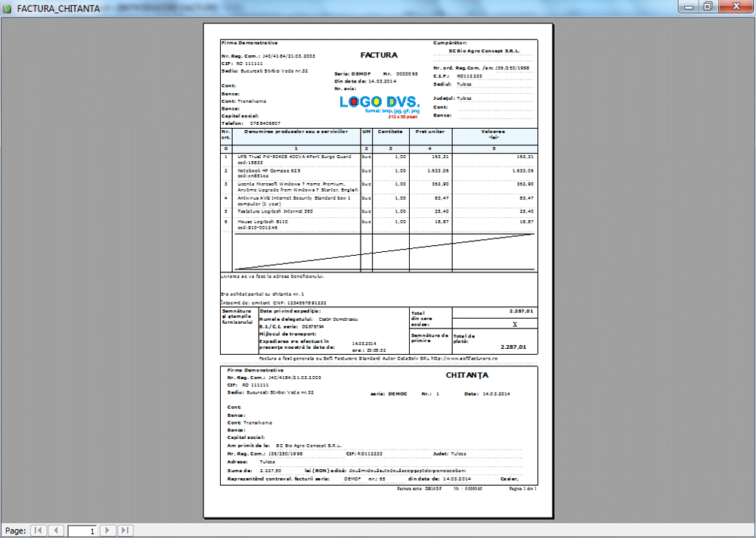Click 'Data: 14.03.2014' on the receipt

click(x=487, y=393)
